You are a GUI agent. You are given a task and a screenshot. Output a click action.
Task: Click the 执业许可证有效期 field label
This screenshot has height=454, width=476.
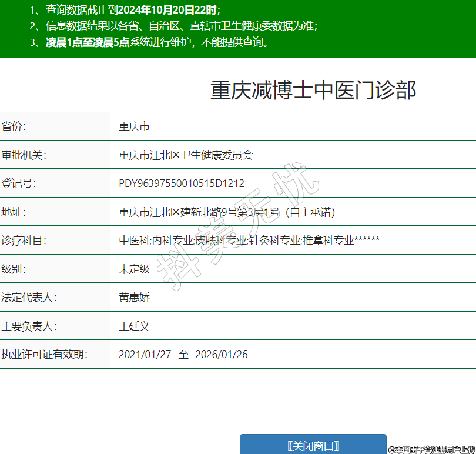[x=44, y=355]
